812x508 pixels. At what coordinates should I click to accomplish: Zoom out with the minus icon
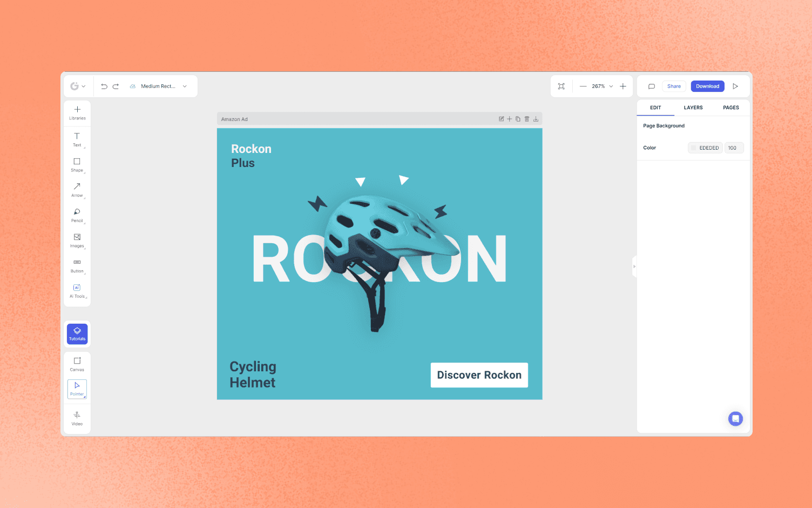point(583,86)
